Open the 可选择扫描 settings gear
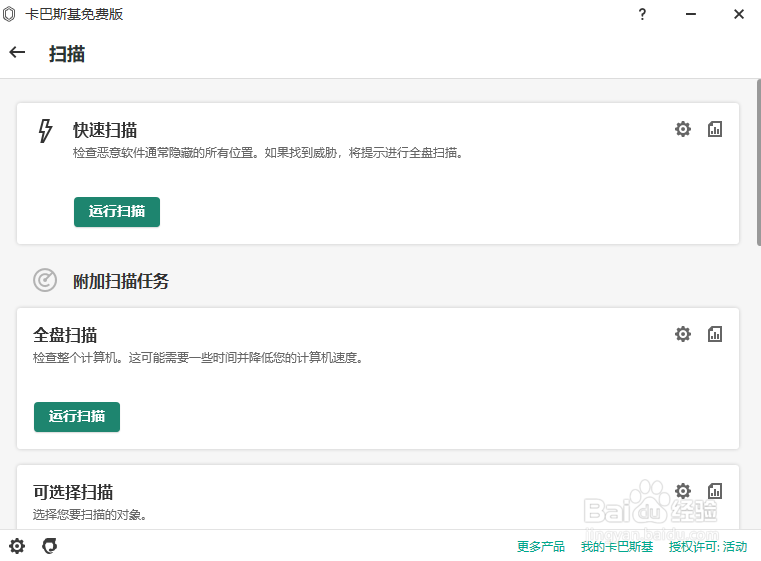Image resolution: width=761 pixels, height=561 pixels. (683, 491)
